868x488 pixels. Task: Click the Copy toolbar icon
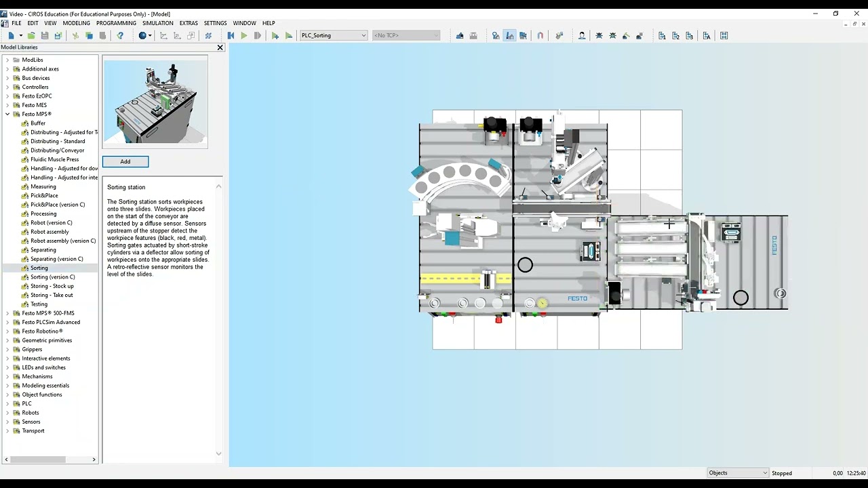(x=89, y=35)
